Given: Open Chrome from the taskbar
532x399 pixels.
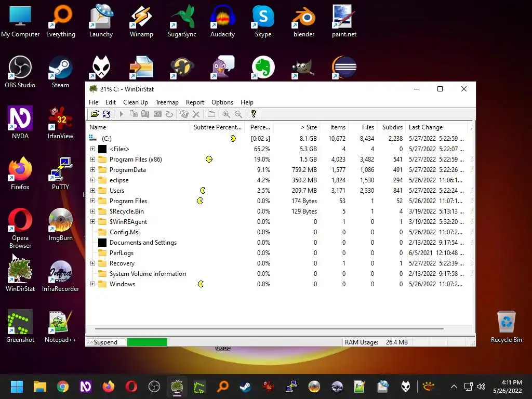Looking at the screenshot, I should (63, 387).
